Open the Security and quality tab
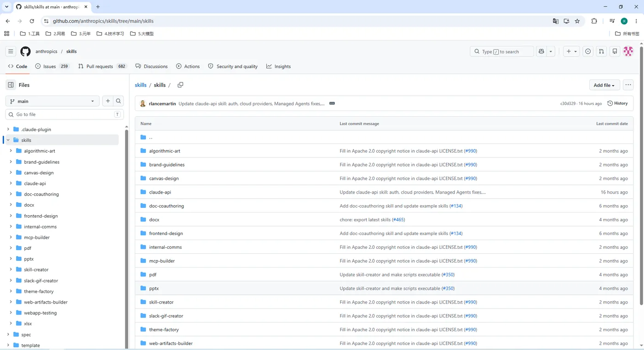The image size is (644, 350). (233, 66)
